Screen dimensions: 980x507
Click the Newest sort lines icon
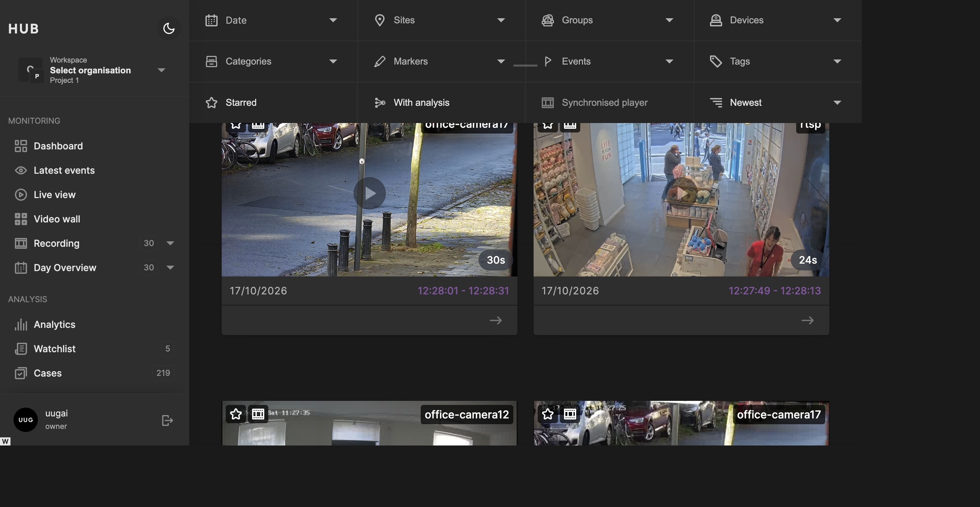(x=716, y=102)
